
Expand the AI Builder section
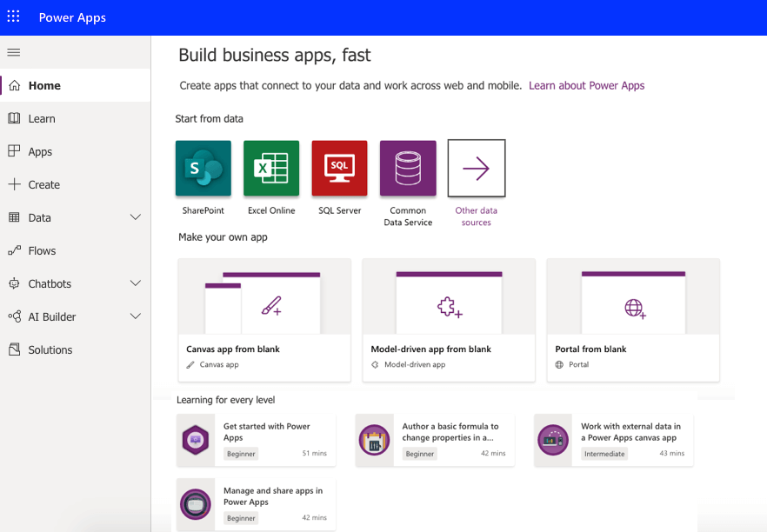coord(135,316)
